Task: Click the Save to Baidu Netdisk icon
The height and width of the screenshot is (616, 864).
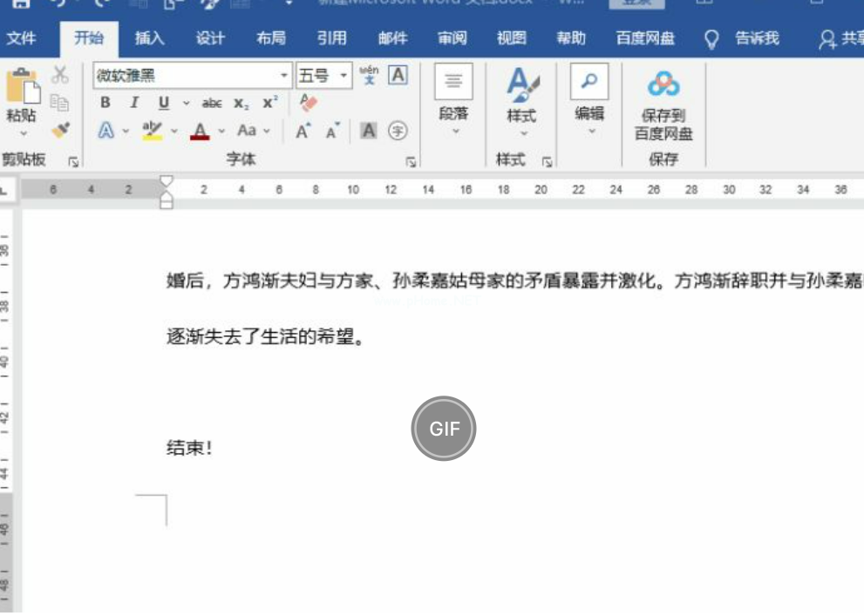Action: (x=663, y=85)
